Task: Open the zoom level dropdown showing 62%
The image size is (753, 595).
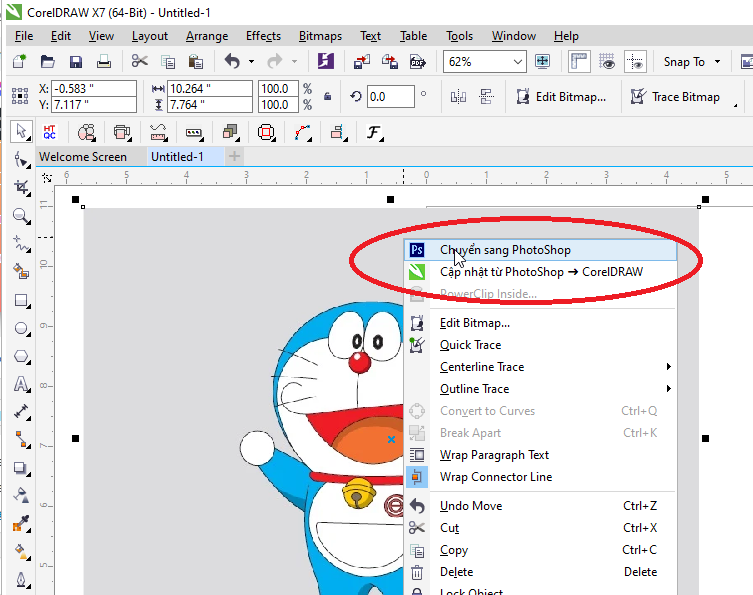Action: tap(518, 62)
